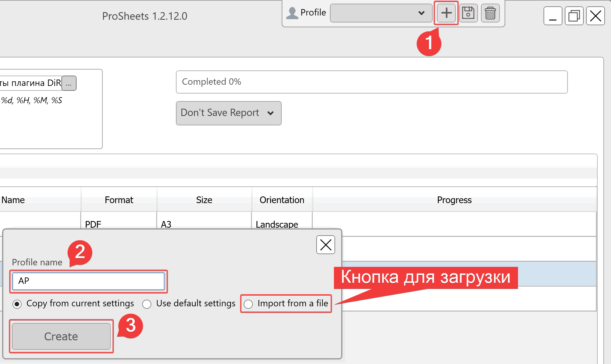Click the floppy disk save profile icon

tap(468, 13)
